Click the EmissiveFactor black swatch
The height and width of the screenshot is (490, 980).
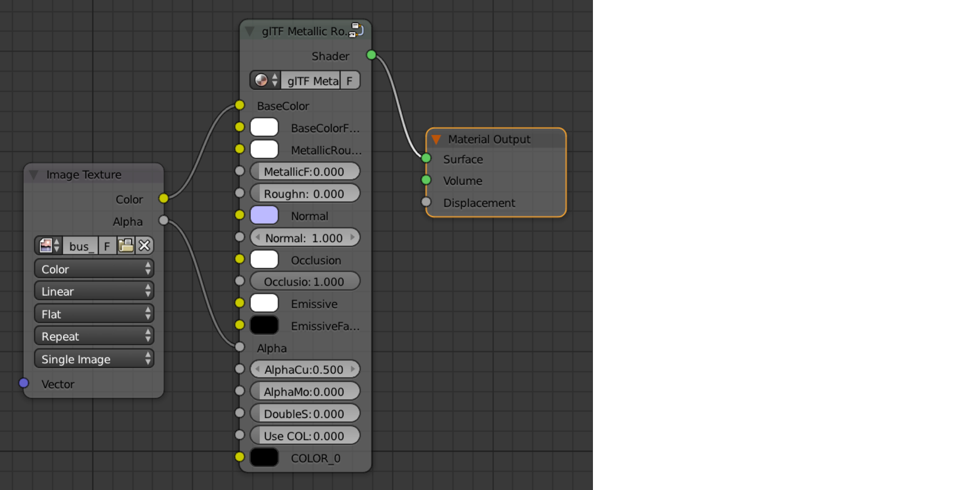tap(264, 325)
